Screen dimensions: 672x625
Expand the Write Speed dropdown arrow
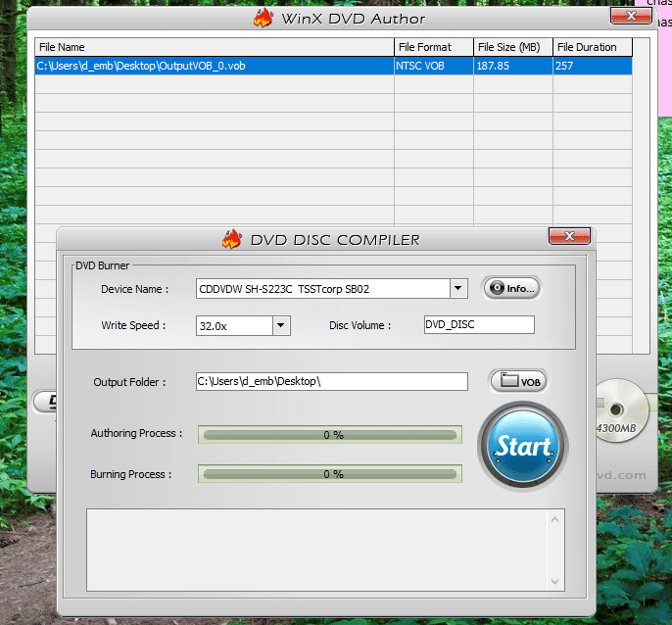(281, 325)
